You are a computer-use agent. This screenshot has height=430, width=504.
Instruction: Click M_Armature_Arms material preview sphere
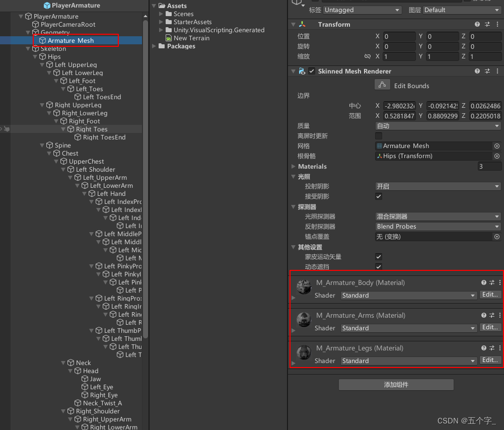(304, 319)
